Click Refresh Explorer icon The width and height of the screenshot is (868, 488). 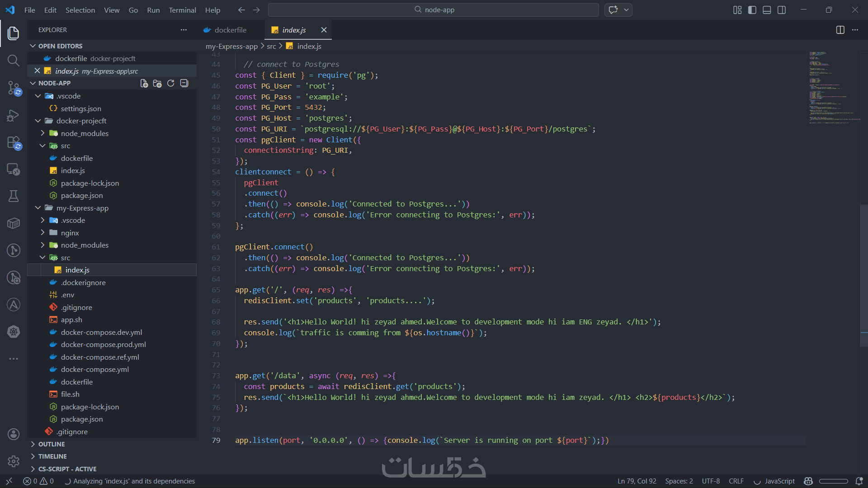pyautogui.click(x=170, y=83)
